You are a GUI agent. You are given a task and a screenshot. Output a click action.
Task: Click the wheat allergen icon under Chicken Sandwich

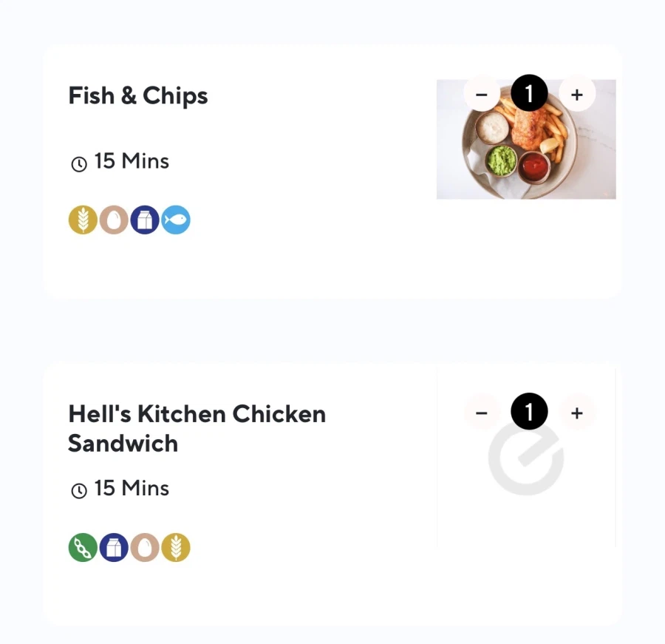click(x=176, y=548)
